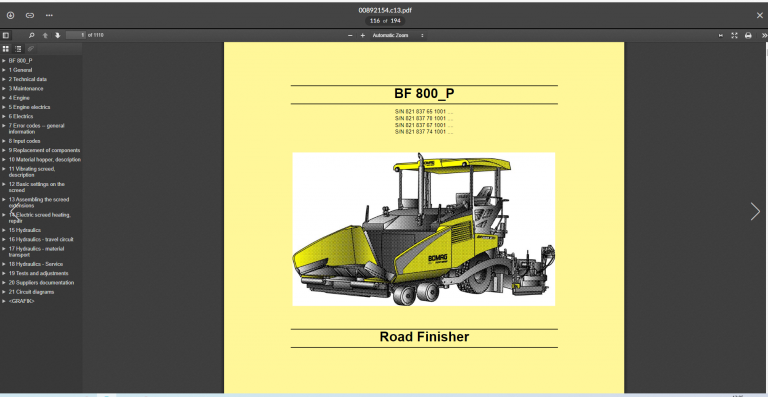Viewport: 768px width, 397px height.
Task: Open '10 Material hopper, description'
Action: [x=45, y=160]
